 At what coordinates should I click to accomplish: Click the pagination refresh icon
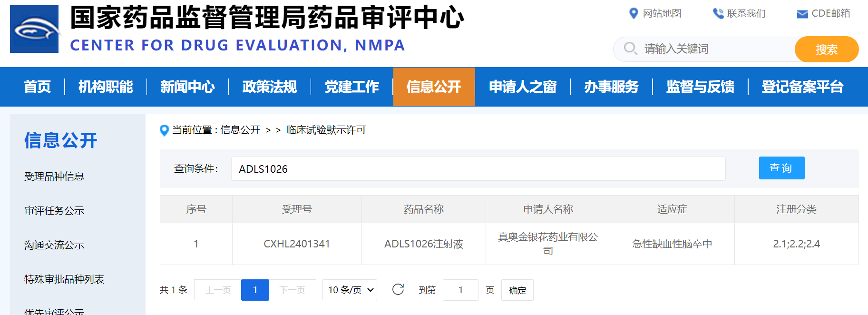tap(398, 289)
